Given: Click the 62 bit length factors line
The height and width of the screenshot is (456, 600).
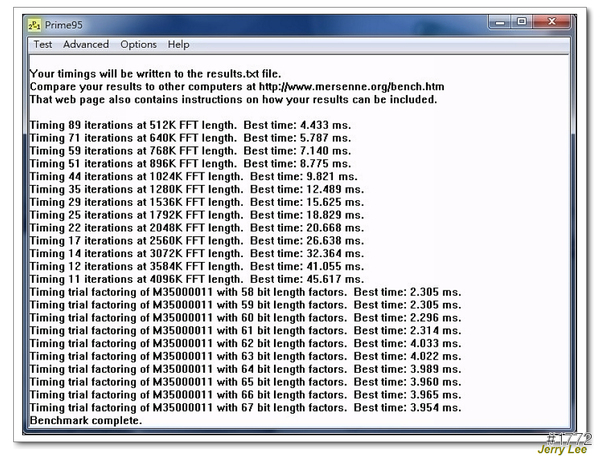Looking at the screenshot, I should pyautogui.click(x=245, y=344).
